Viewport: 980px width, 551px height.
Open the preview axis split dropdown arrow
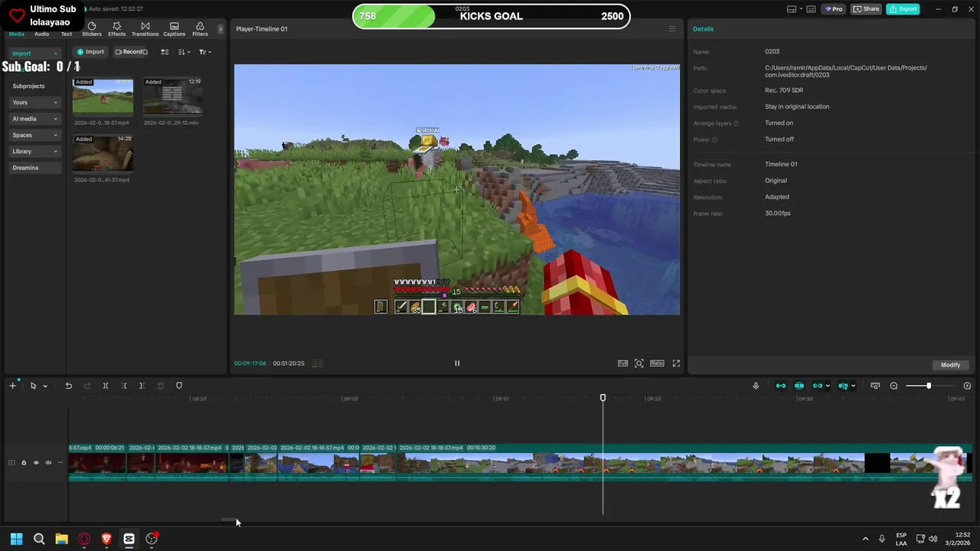pyautogui.click(x=853, y=386)
